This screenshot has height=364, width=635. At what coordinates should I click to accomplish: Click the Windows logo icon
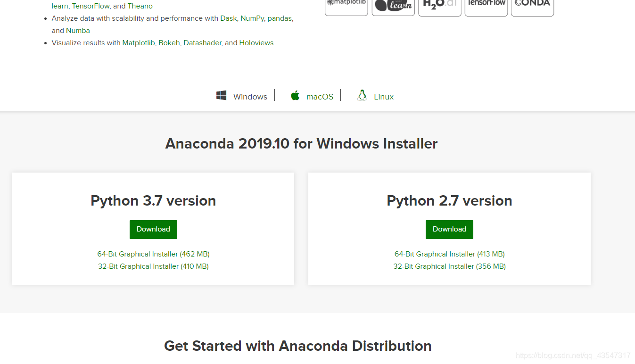point(221,96)
